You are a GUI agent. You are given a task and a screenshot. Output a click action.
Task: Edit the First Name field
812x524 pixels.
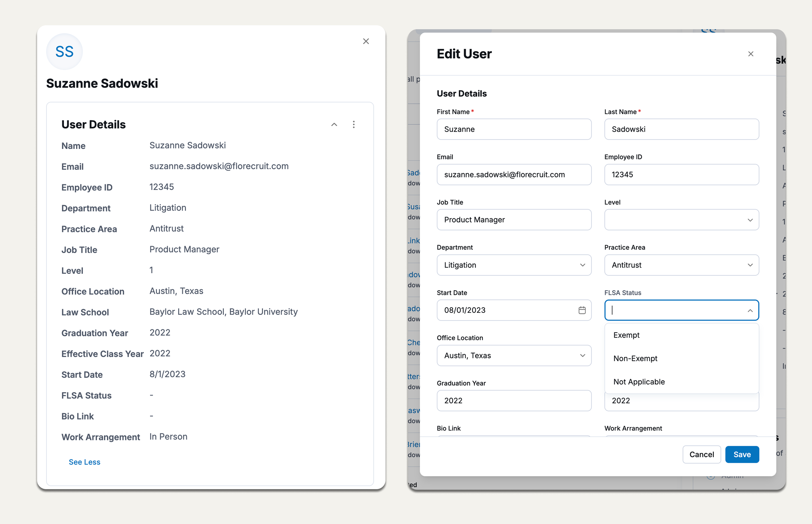(514, 129)
